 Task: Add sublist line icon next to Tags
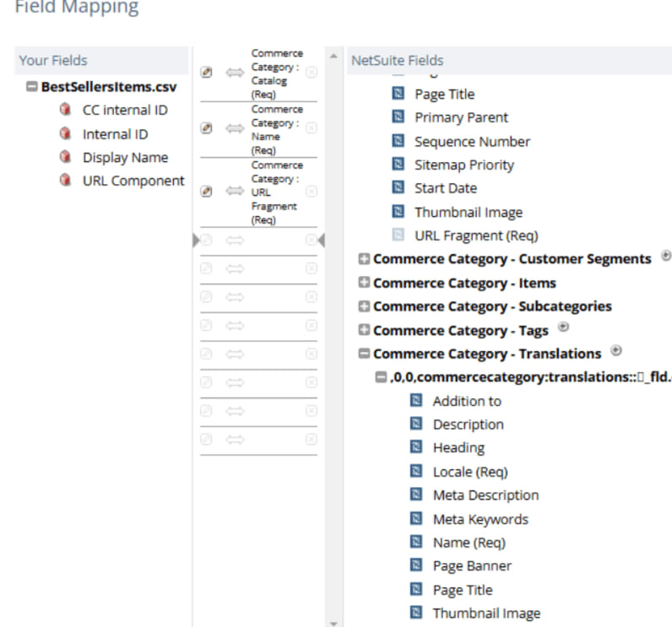click(563, 327)
